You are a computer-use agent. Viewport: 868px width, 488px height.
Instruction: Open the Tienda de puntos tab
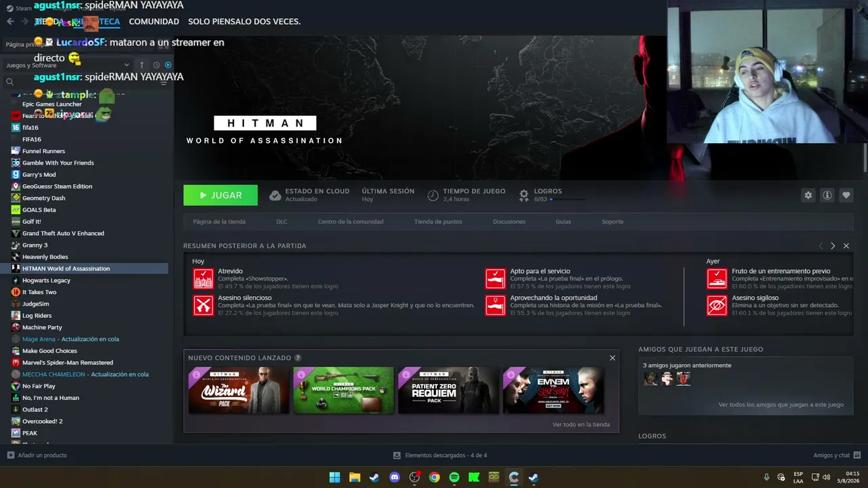point(438,222)
